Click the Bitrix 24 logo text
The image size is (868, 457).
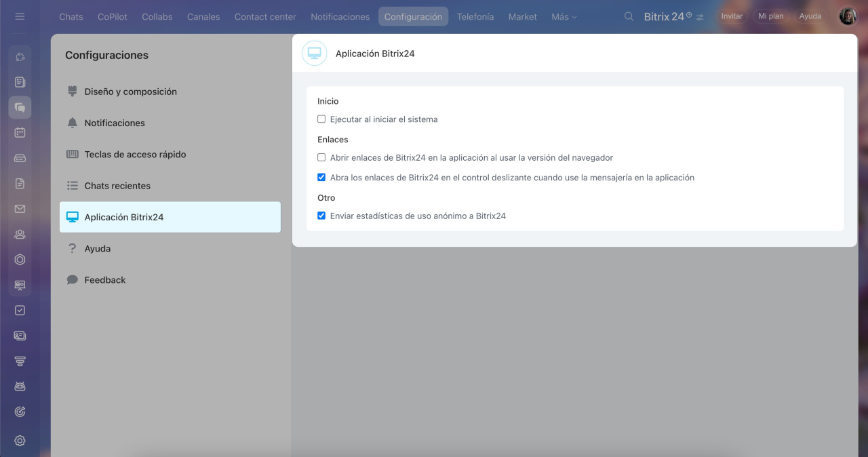pyautogui.click(x=664, y=16)
